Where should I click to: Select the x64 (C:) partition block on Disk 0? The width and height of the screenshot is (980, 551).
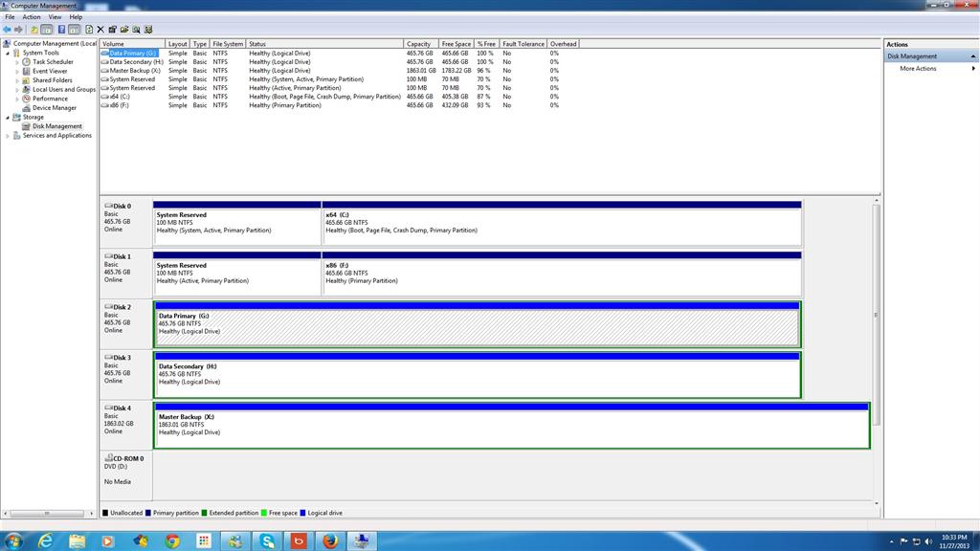[562, 224]
